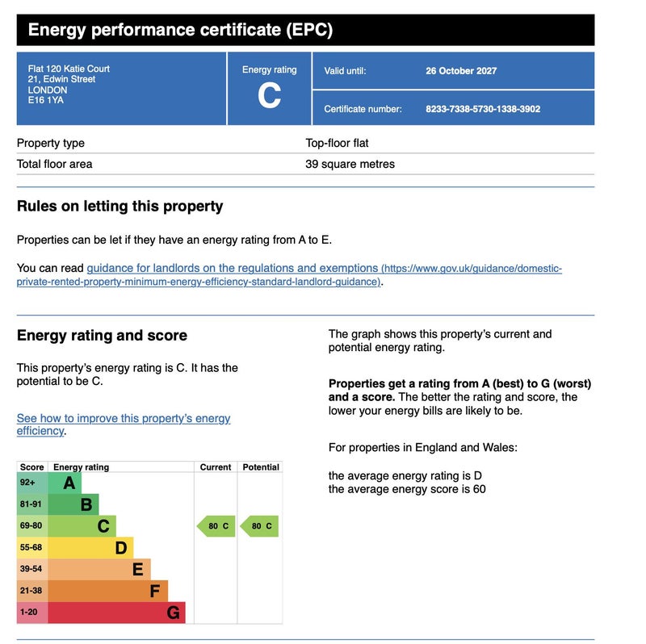Click the "Rules on letting this property" heading
Screen dimensions: 646x644
click(120, 207)
